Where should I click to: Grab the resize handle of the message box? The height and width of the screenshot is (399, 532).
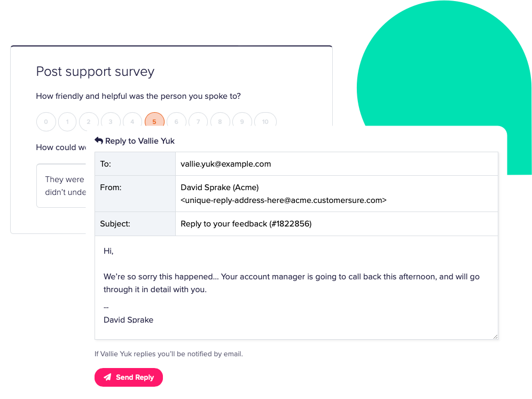(x=495, y=337)
